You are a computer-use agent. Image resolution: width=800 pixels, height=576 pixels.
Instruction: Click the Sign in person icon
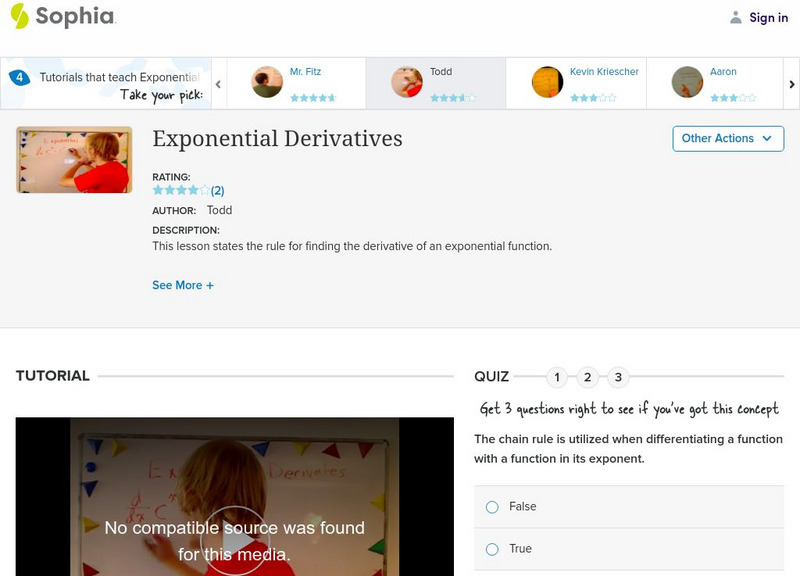pos(734,17)
